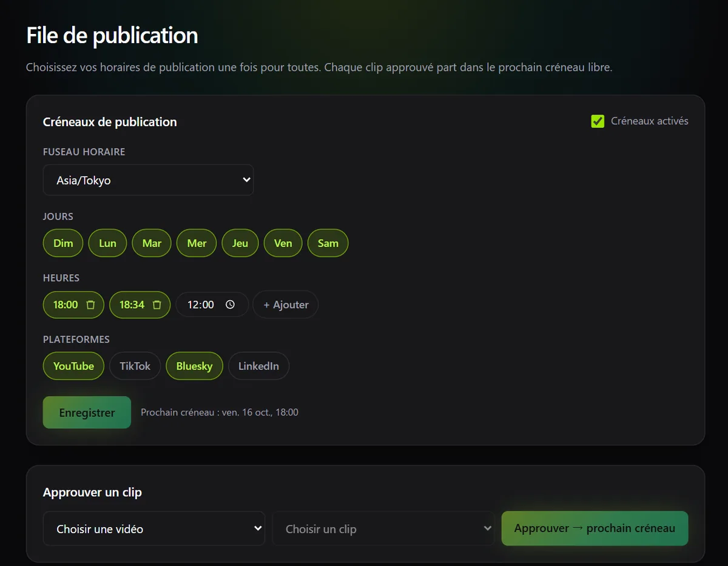Click the 12:00 time input field
This screenshot has height=566, width=728.
pos(212,305)
